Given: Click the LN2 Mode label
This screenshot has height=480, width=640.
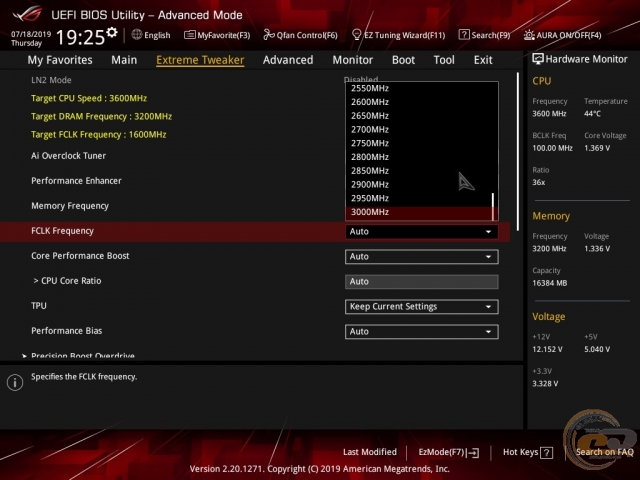Looking at the screenshot, I should (51, 80).
